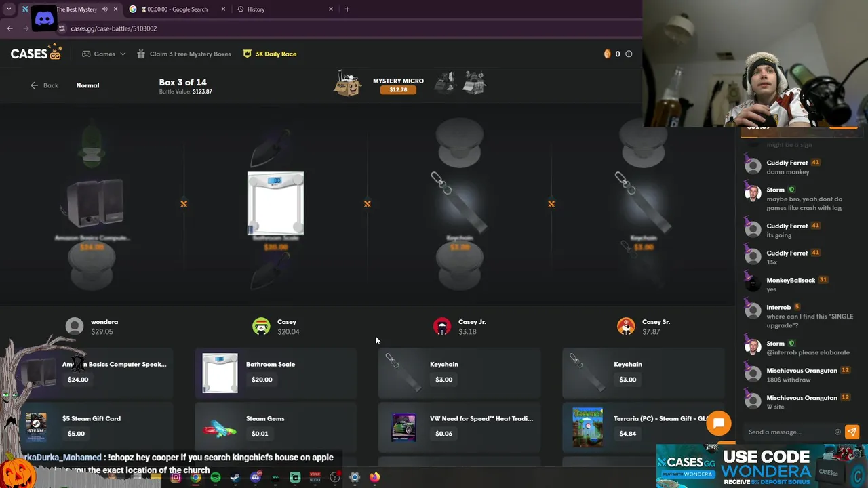The height and width of the screenshot is (488, 868).
Task: Open the emoji picker in chat
Action: (x=837, y=432)
